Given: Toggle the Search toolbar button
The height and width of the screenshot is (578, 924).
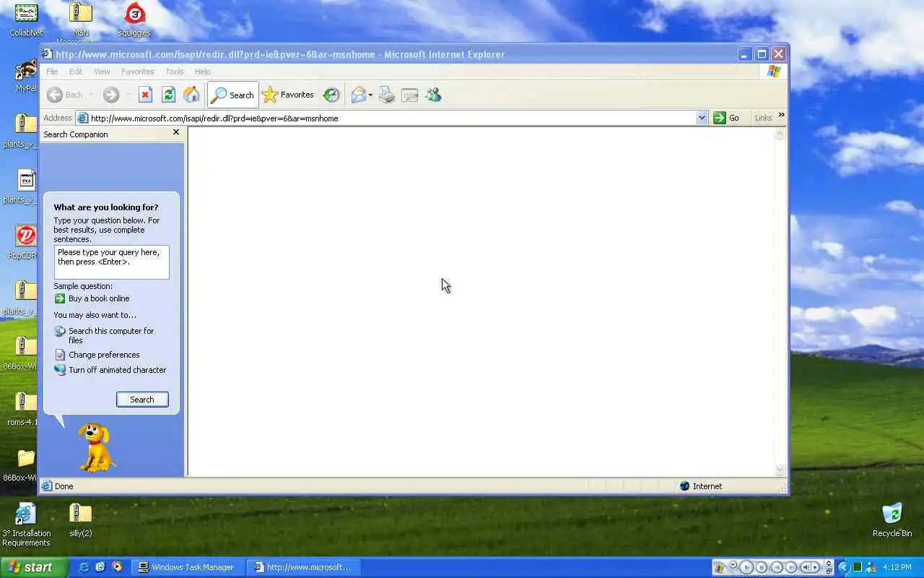Looking at the screenshot, I should coord(232,95).
